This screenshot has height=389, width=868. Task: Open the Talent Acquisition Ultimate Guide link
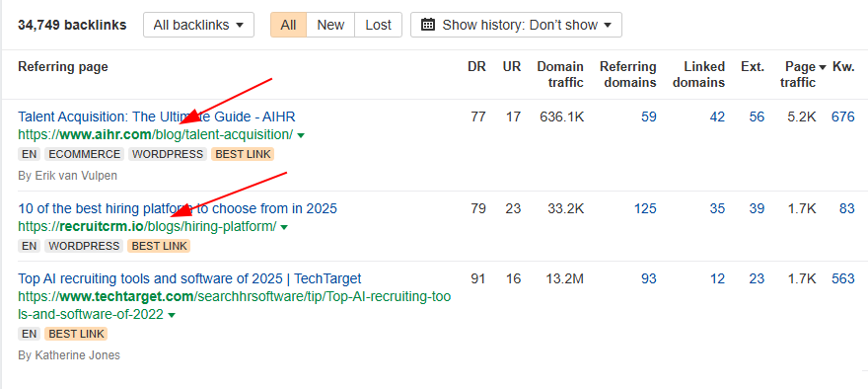(x=157, y=117)
